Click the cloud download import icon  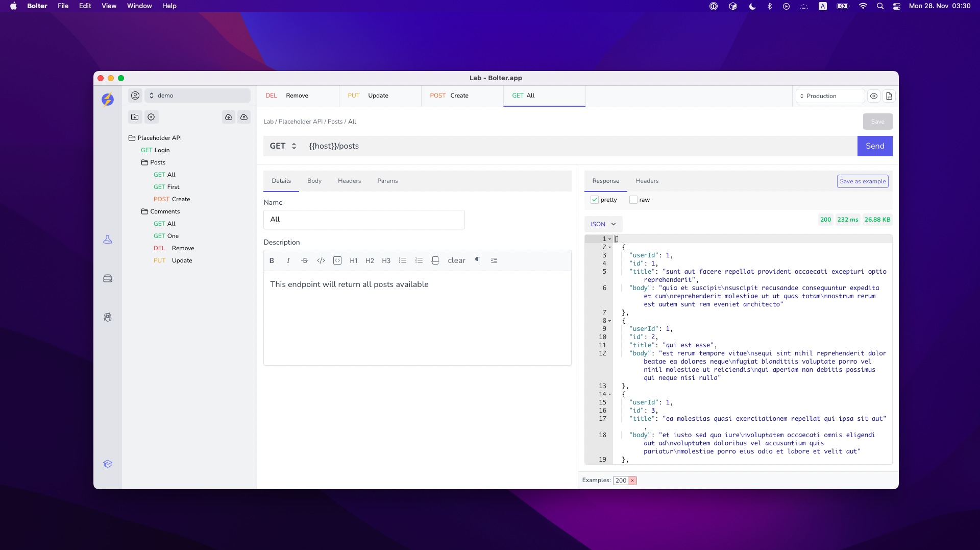click(x=229, y=117)
